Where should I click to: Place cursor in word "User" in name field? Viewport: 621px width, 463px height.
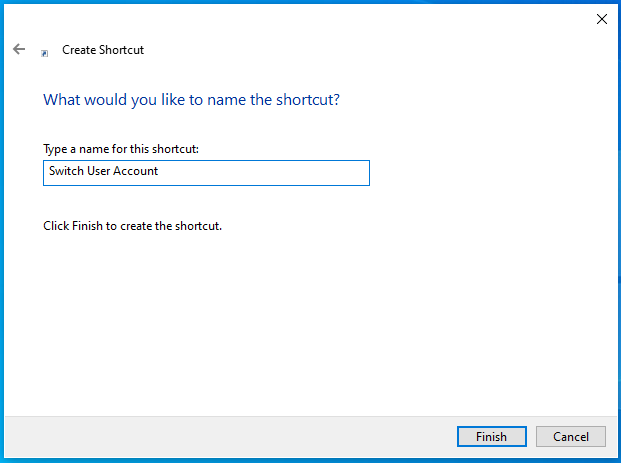[99, 171]
